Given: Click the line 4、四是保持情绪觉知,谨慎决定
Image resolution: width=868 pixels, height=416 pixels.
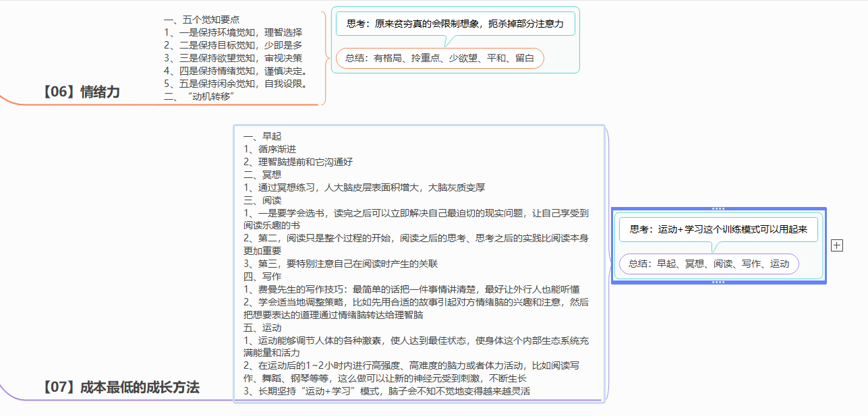Looking at the screenshot, I should click(236, 71).
